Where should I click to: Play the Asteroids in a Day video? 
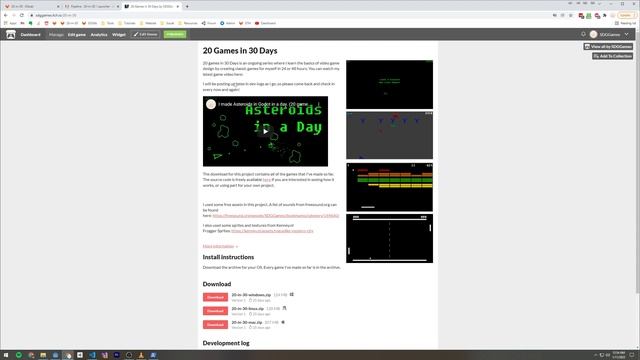(265, 131)
